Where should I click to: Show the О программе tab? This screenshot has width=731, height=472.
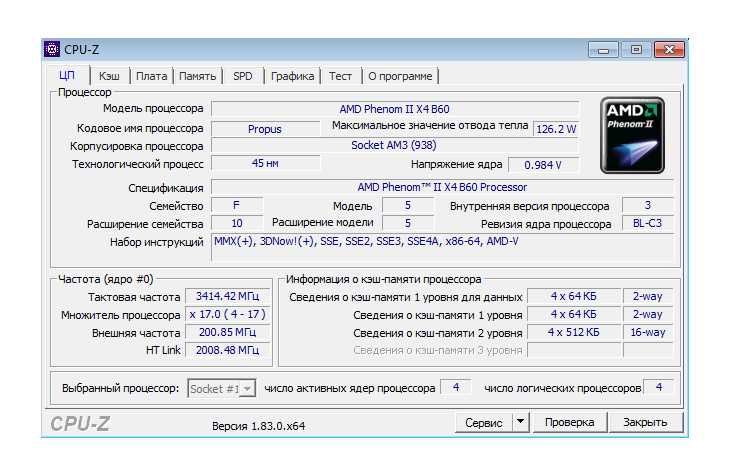400,76
